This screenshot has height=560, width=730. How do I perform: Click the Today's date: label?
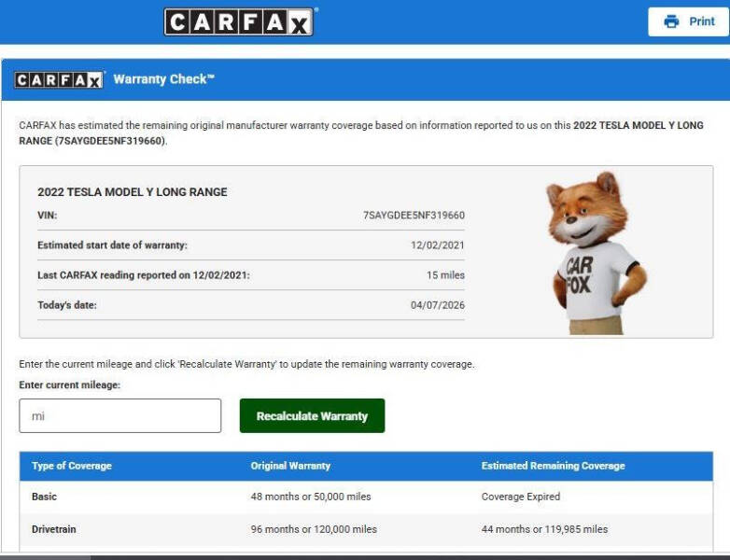(x=67, y=305)
